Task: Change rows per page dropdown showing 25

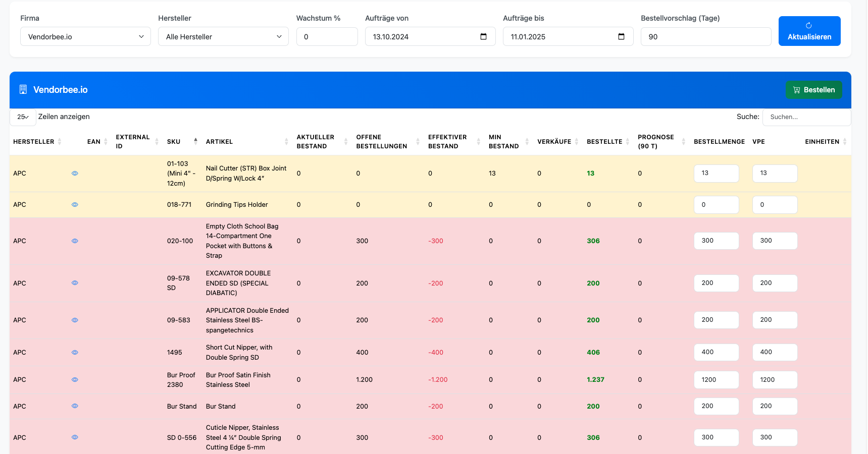Action: pos(23,117)
